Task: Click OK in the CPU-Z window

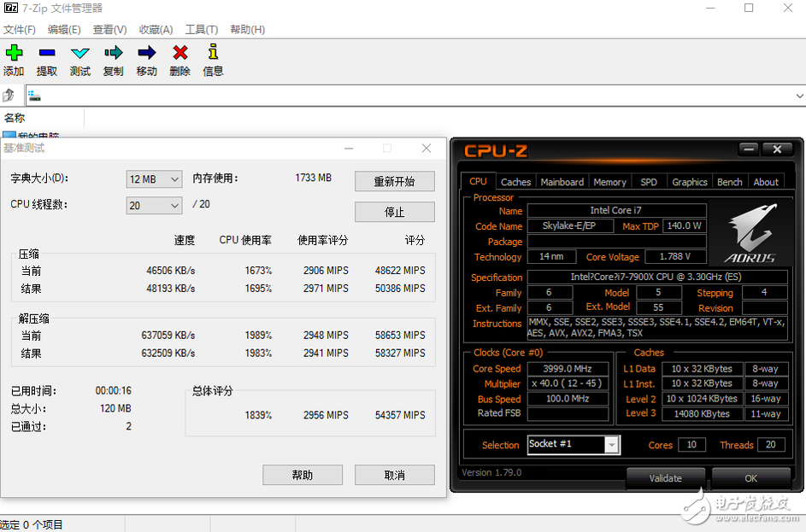Action: coord(750,478)
